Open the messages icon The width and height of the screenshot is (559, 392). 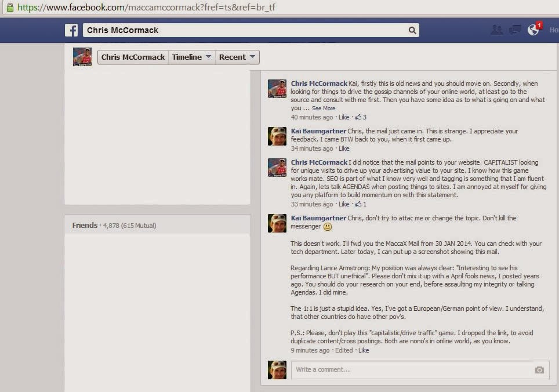(515, 30)
